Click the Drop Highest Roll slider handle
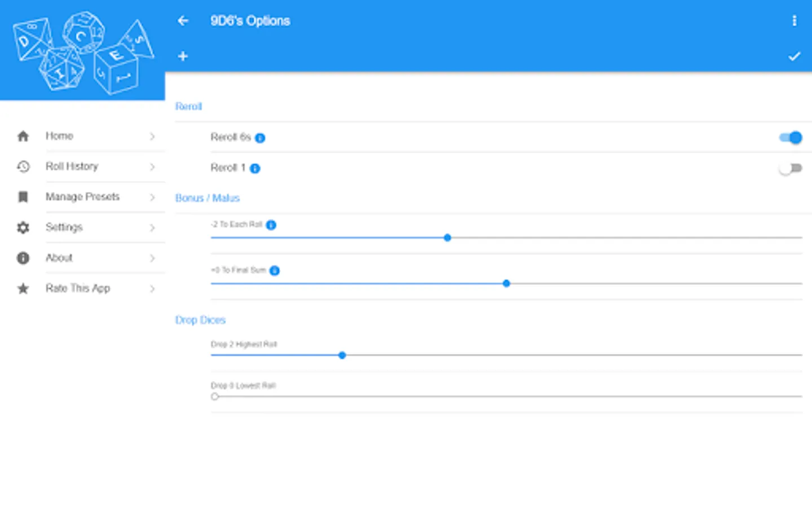The width and height of the screenshot is (812, 508). (342, 356)
